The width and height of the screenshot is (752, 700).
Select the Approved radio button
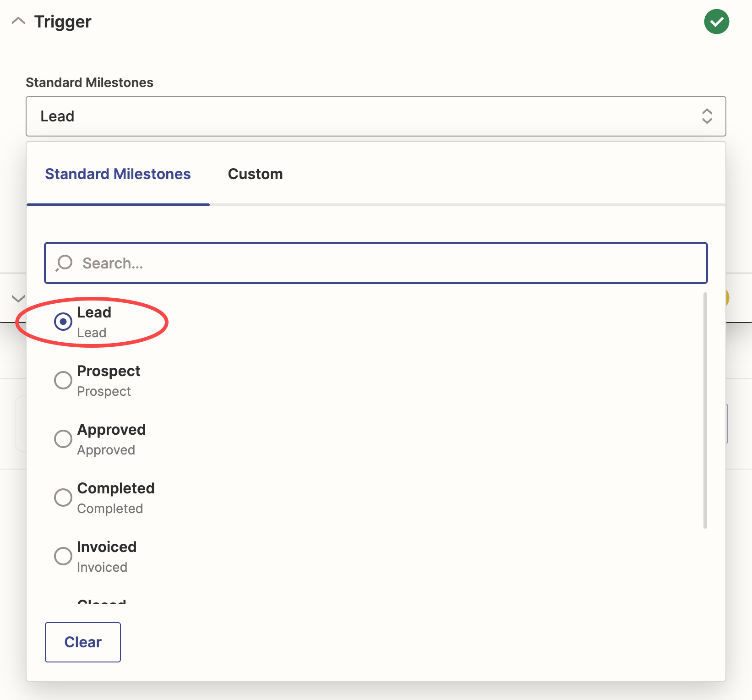63,439
